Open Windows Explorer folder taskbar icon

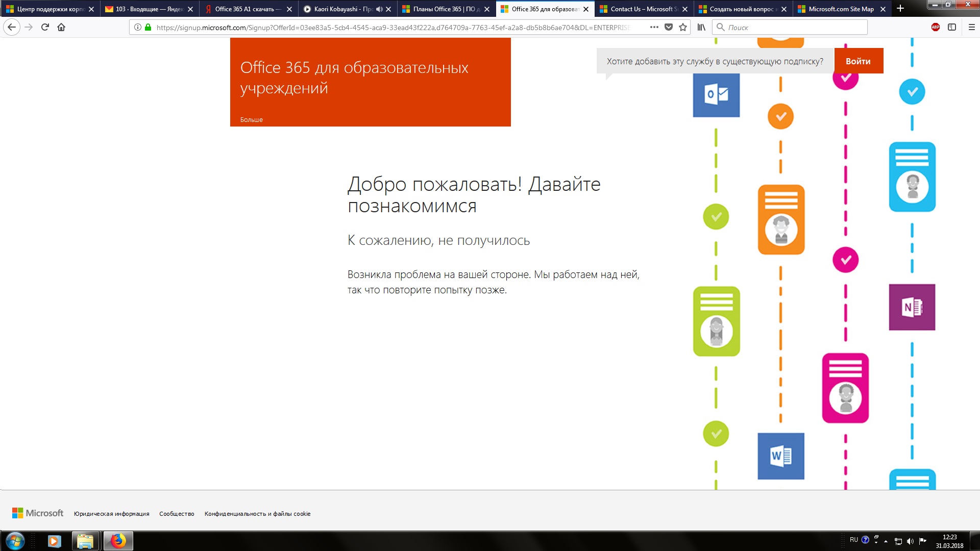click(x=85, y=541)
